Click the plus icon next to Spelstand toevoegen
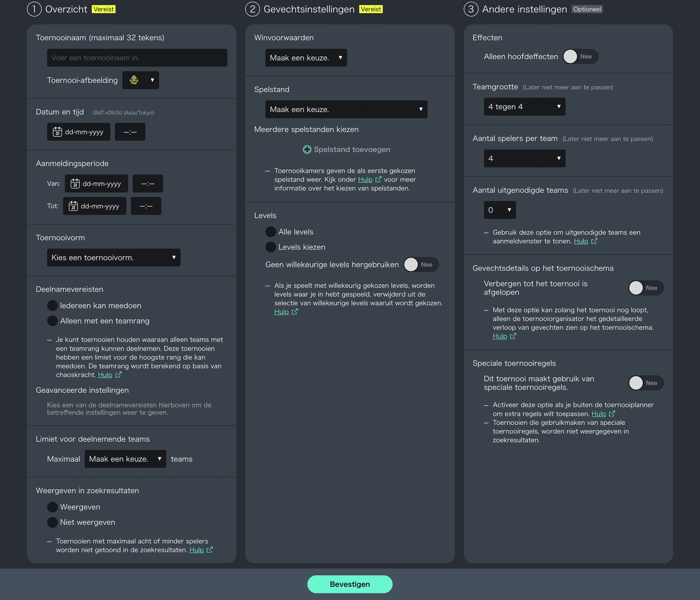 tap(307, 149)
